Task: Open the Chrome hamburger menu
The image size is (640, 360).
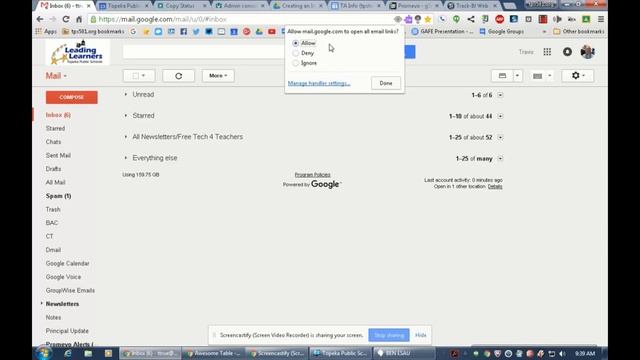Action: (601, 19)
